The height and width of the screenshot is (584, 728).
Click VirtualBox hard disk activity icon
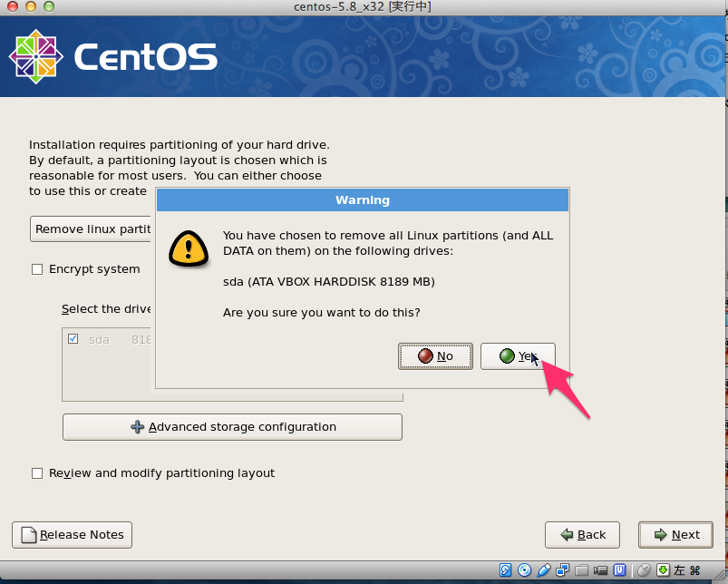point(506,570)
